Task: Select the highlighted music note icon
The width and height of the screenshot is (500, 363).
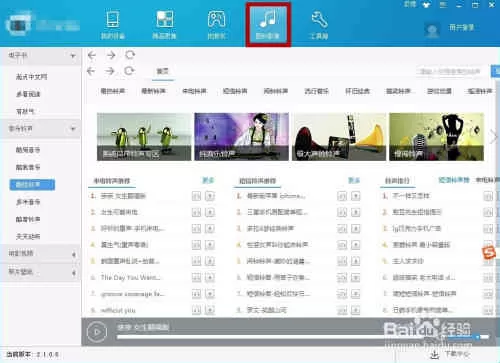Action: coord(268,24)
